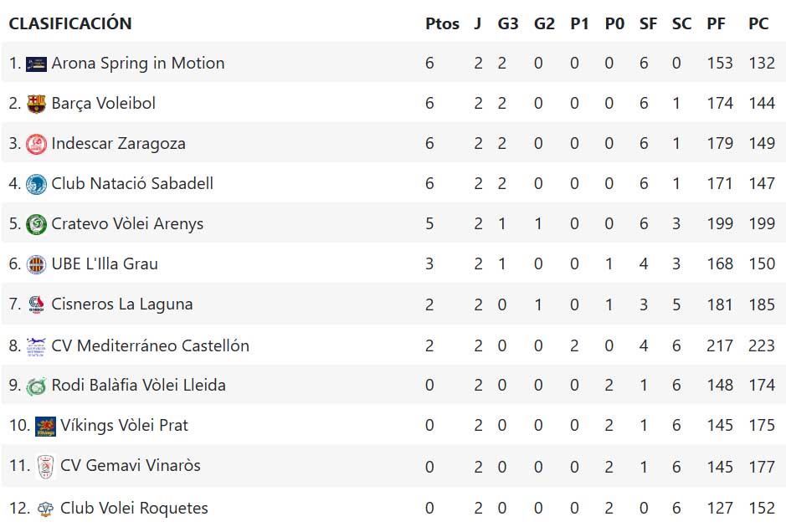Image resolution: width=786 pixels, height=532 pixels.
Task: Click the Rodi Balàfia Vòlei Lleida logo
Action: [36, 386]
